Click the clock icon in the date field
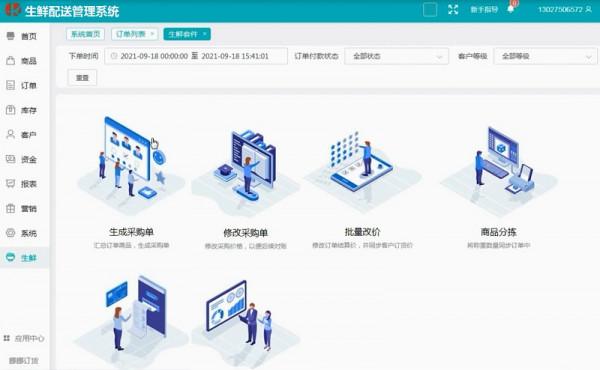 [114, 56]
